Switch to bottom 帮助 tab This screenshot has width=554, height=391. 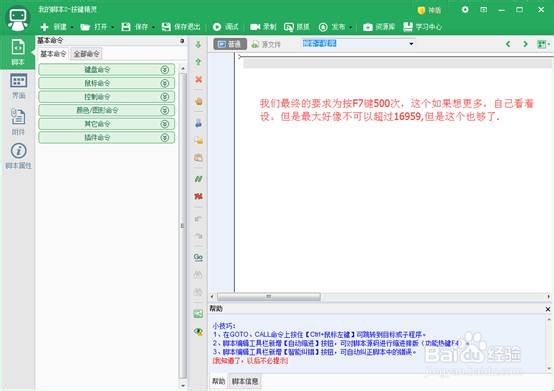pos(218,381)
